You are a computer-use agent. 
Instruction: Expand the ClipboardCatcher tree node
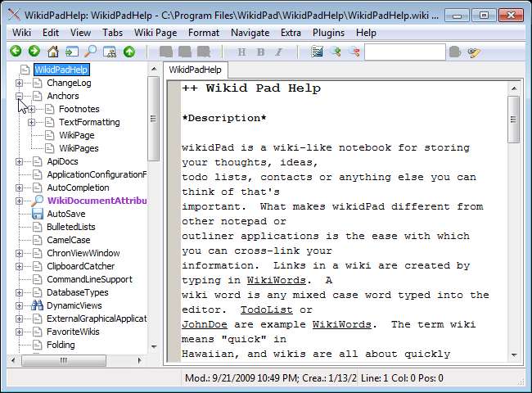point(20,266)
